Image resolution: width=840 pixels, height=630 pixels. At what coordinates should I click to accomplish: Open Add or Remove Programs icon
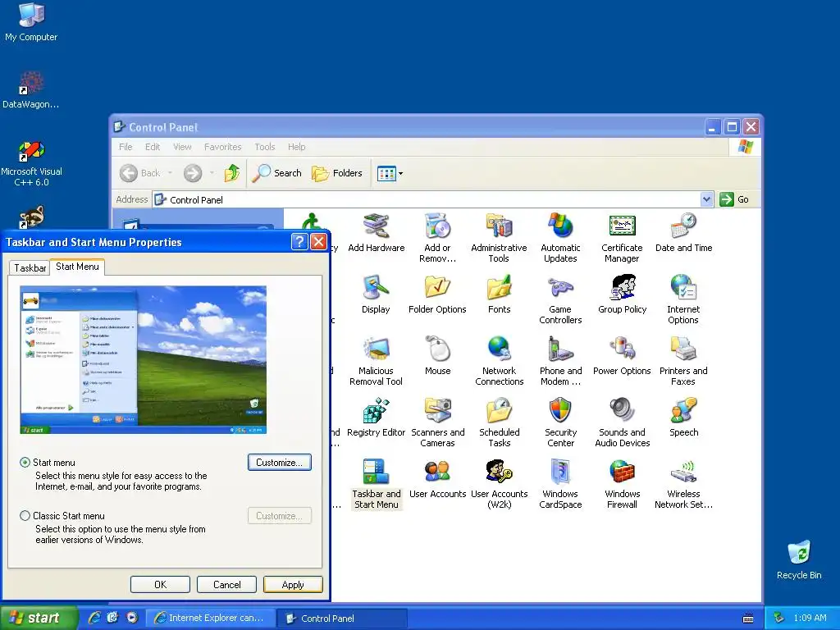[437, 238]
